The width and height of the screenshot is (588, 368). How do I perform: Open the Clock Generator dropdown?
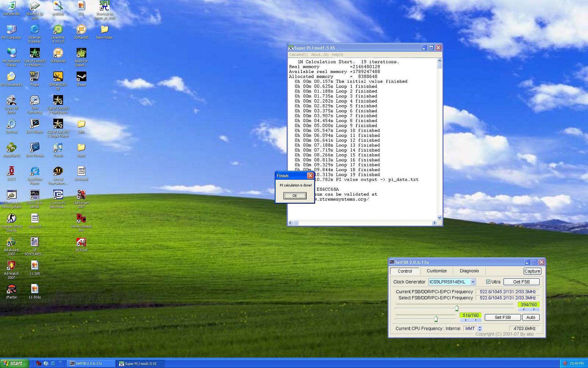pyautogui.click(x=473, y=282)
